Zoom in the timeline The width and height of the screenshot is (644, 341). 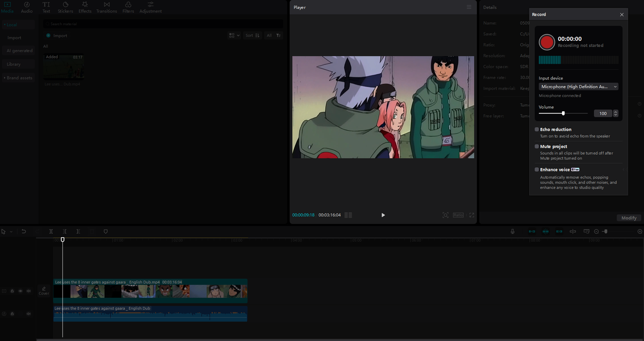pos(640,232)
